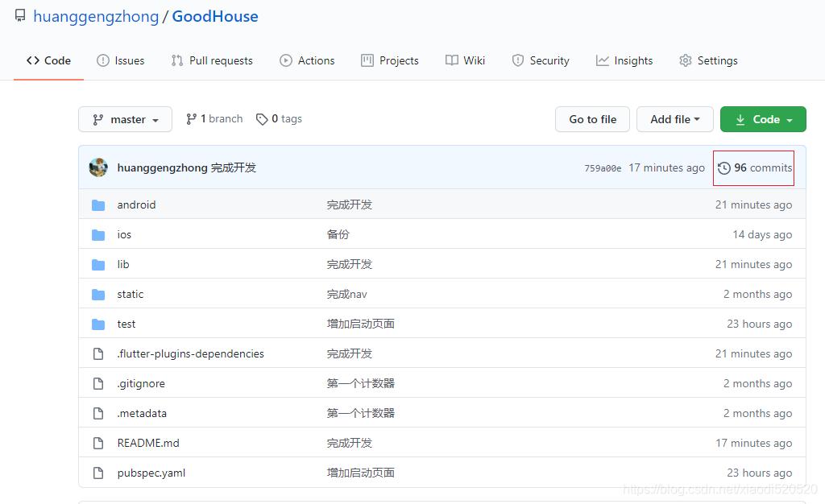Open the Add file dropdown
The image size is (825, 504).
tap(675, 119)
